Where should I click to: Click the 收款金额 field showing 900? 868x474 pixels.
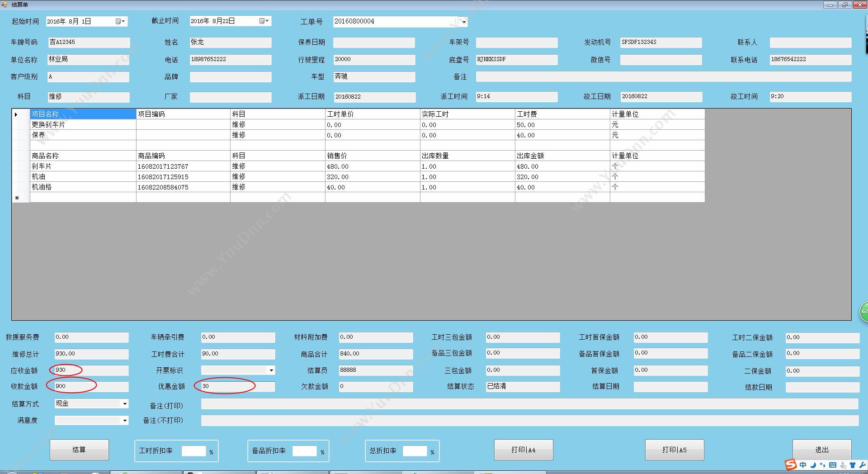coord(92,387)
